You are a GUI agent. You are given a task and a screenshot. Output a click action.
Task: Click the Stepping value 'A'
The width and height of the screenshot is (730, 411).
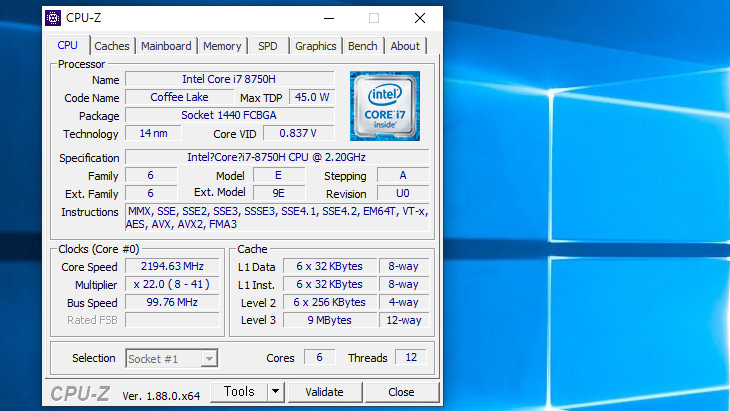tap(403, 175)
